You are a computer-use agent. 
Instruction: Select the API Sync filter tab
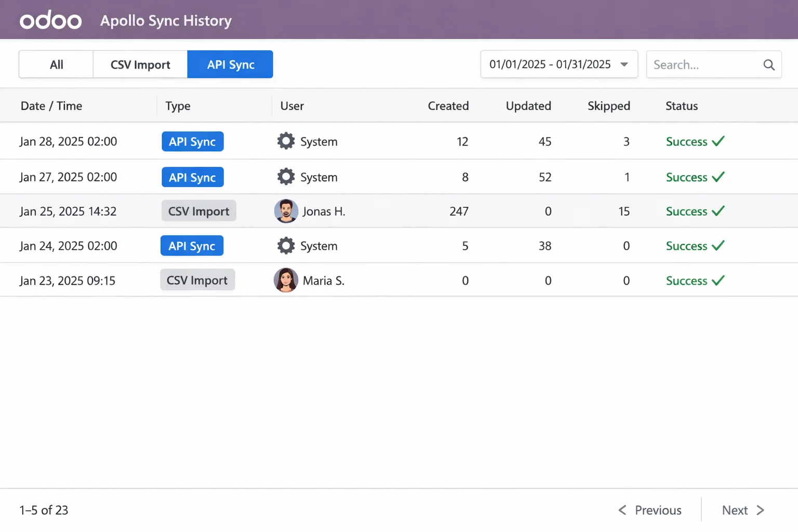(230, 64)
